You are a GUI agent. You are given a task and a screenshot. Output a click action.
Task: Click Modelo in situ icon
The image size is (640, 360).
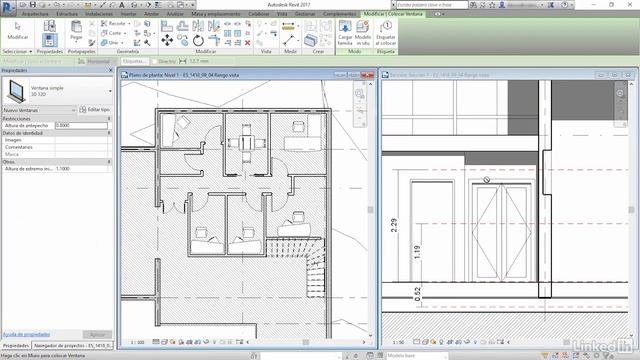[363, 33]
